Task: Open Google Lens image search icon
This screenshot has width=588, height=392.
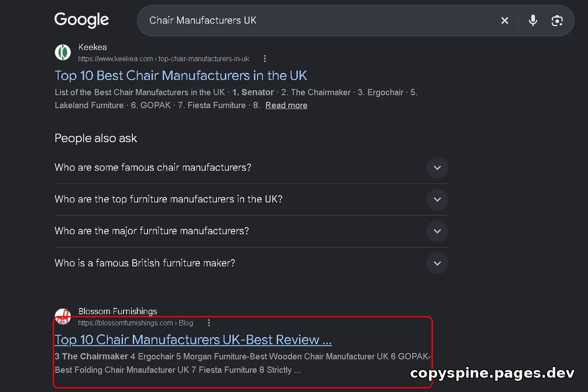Action: (557, 21)
